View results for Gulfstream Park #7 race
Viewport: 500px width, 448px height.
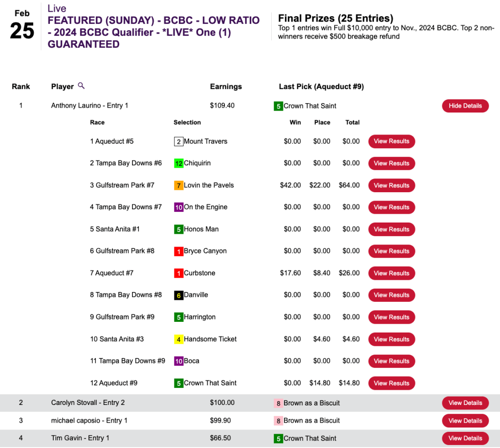click(391, 185)
